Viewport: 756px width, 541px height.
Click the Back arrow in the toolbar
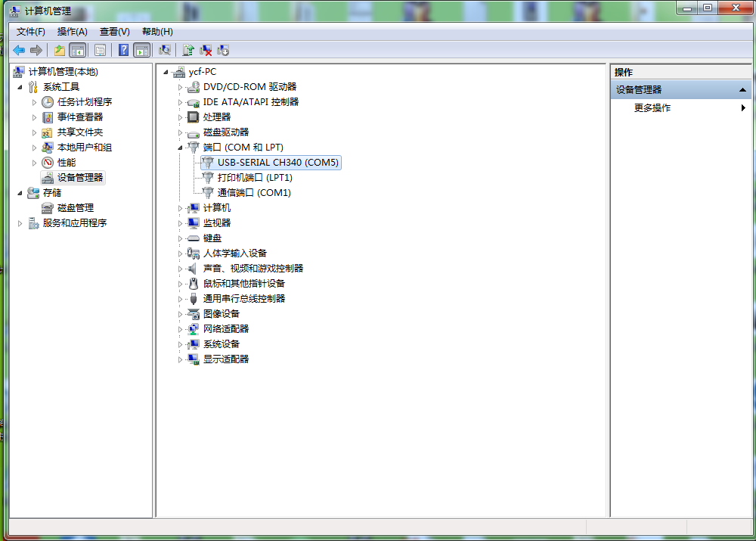coord(19,50)
